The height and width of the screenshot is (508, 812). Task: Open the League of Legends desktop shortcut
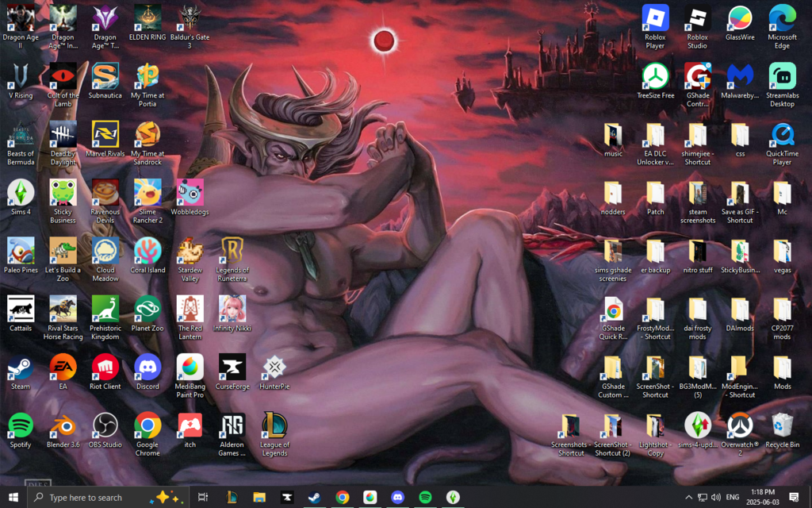[x=274, y=434]
